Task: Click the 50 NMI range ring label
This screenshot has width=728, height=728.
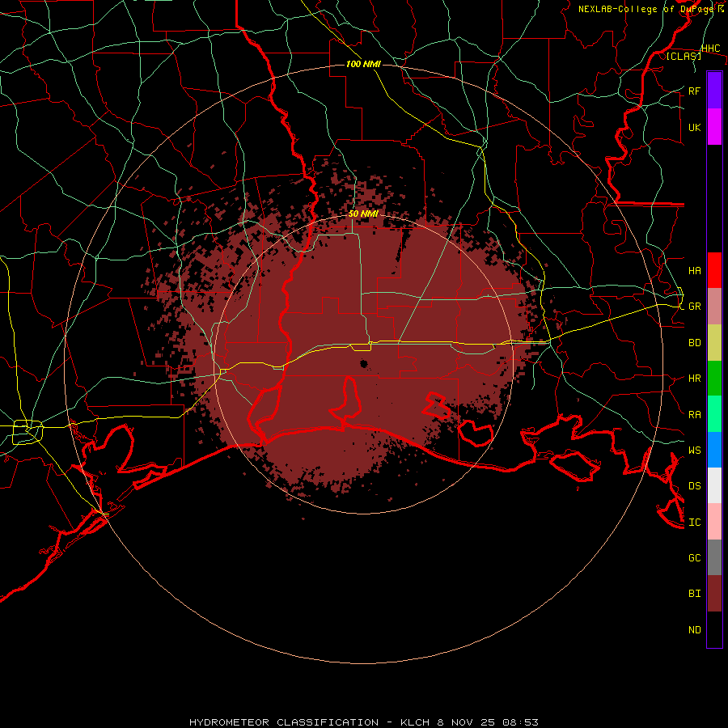Action: [363, 214]
